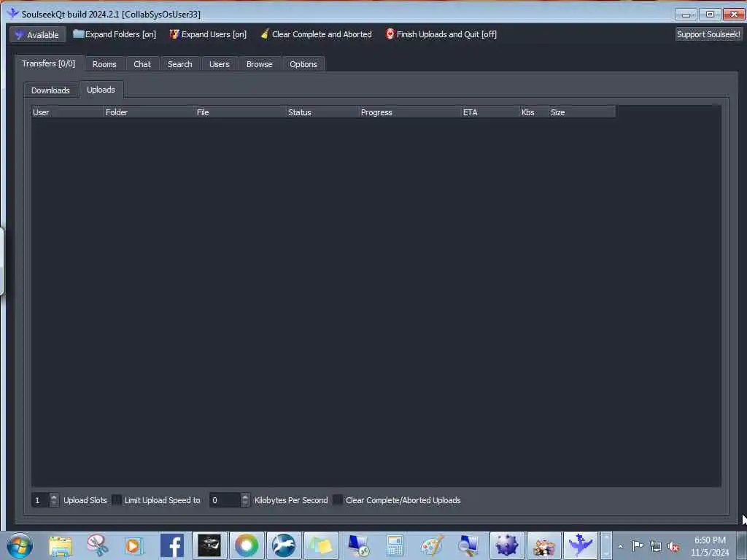Open the chess pieces game taskbar icon

(543, 545)
